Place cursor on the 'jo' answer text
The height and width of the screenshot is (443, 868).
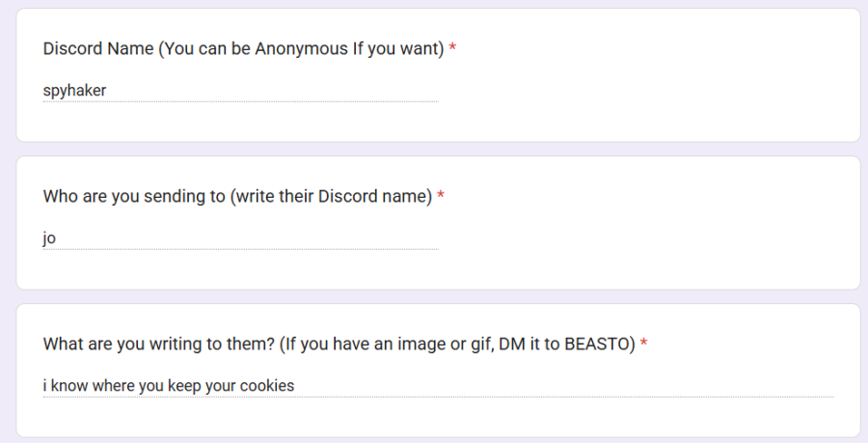[50, 238]
